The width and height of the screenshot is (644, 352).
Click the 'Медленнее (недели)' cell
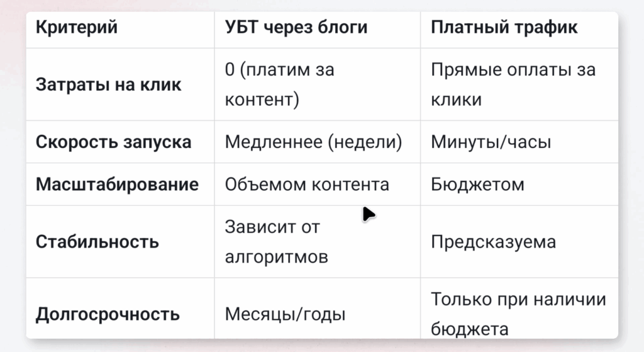point(313,142)
